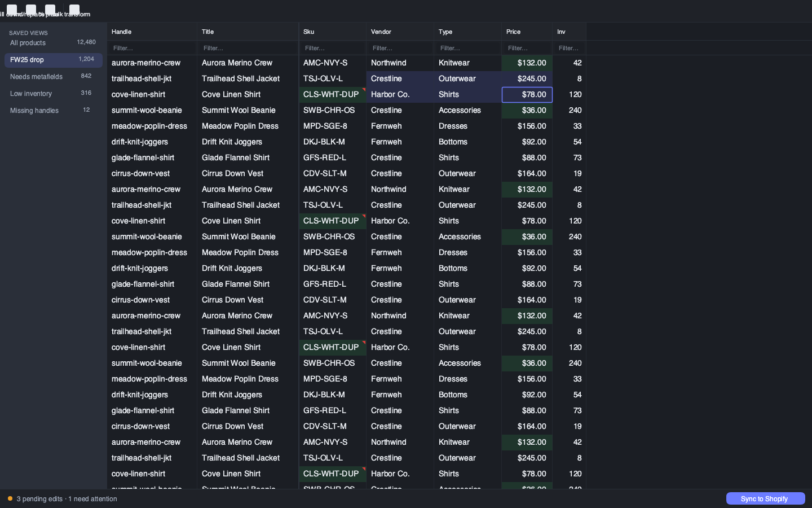Viewport: 812px width, 508px height.
Task: Open the Missing handles saved view
Action: coord(54,111)
